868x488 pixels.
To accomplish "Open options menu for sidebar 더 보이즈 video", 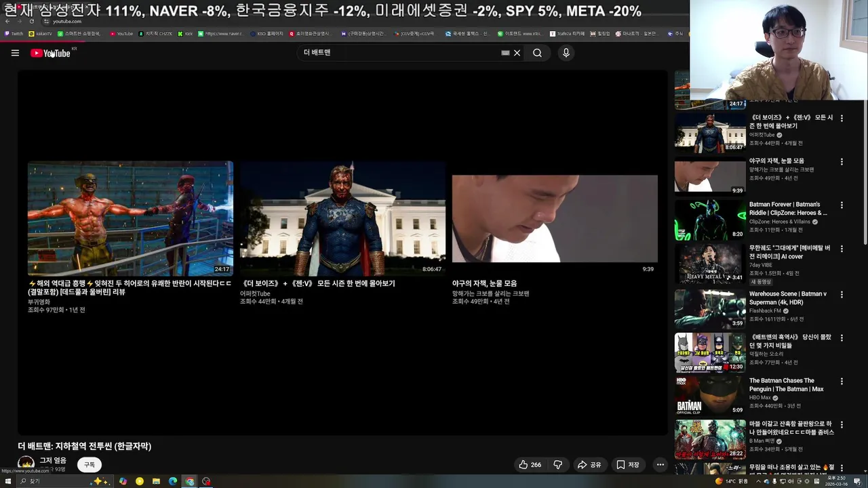I will coord(842,118).
